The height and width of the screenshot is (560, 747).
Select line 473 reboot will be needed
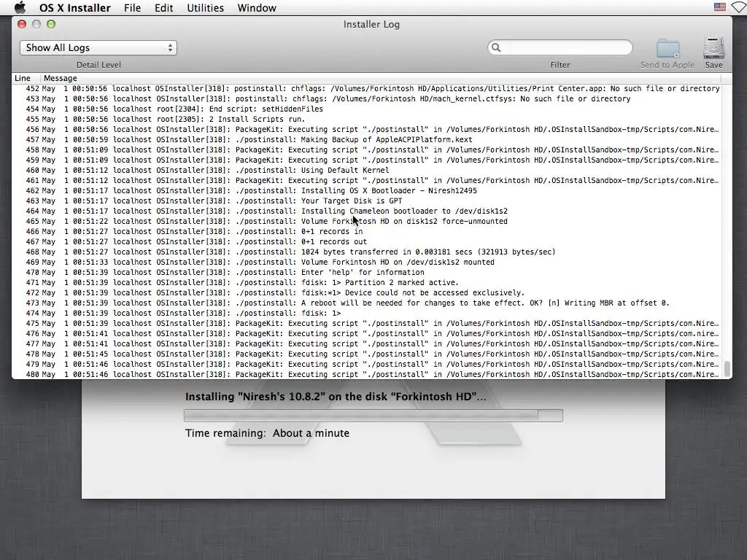(x=367, y=303)
